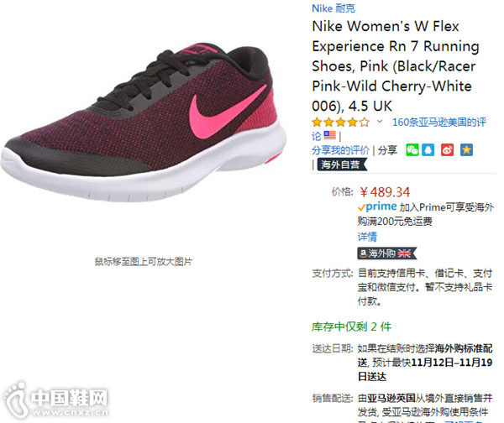Screen dimensions: 504x423
Task: Share product via QQ icon
Action: click(x=428, y=150)
